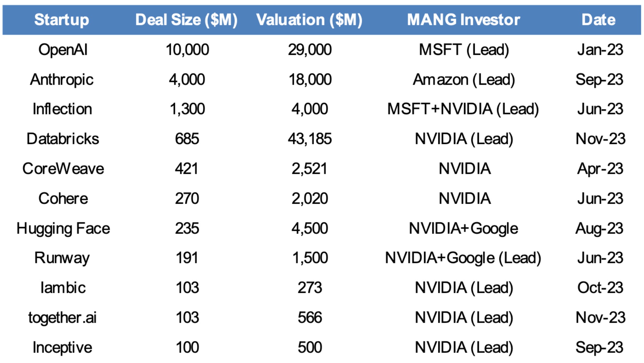
Task: Click Databricks' 43,185 valuation cell
Action: (x=309, y=139)
